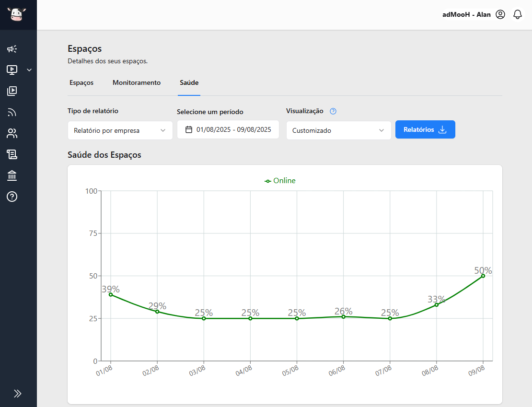This screenshot has width=532, height=407.
Task: Open the screen player icon in sidebar
Action: pyautogui.click(x=12, y=70)
